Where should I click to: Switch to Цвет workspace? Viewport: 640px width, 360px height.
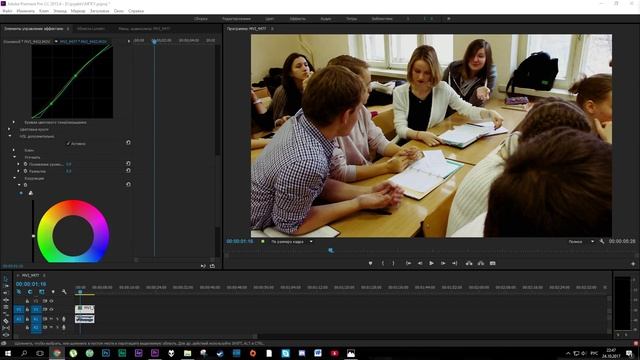pyautogui.click(x=269, y=19)
